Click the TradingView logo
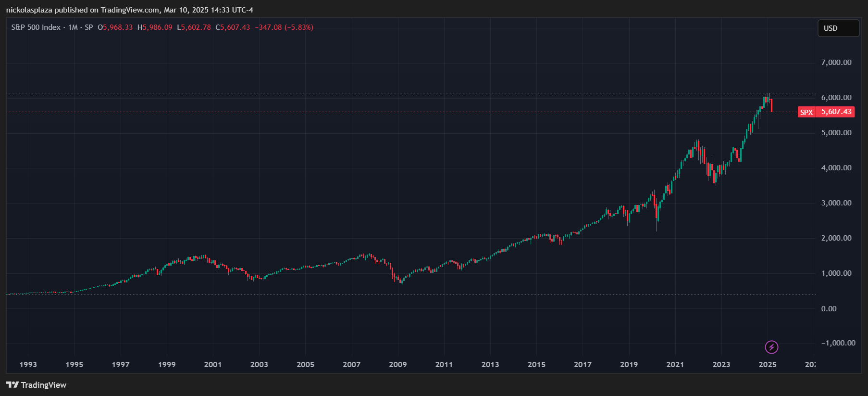The height and width of the screenshot is (396, 868). pyautogui.click(x=36, y=385)
